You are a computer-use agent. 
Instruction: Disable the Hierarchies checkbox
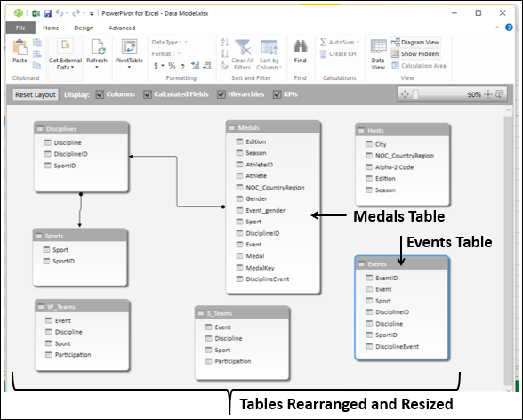click(x=221, y=94)
